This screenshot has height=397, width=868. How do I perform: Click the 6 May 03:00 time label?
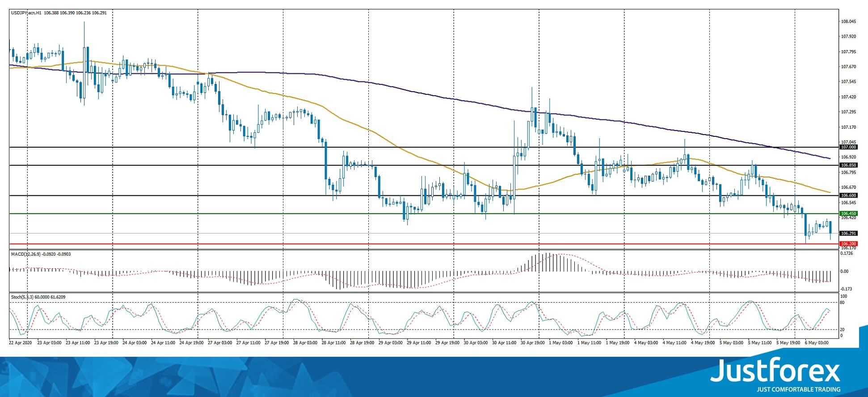[817, 343]
